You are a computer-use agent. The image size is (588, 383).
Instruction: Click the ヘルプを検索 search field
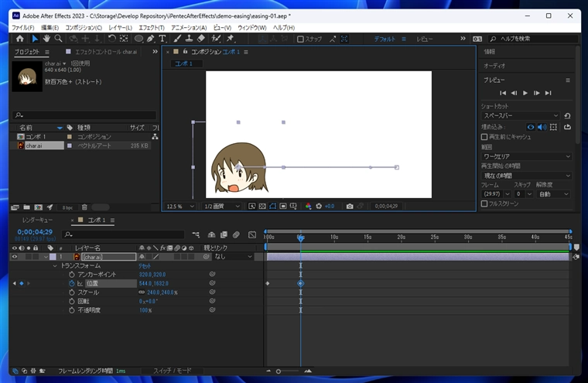[x=533, y=39]
